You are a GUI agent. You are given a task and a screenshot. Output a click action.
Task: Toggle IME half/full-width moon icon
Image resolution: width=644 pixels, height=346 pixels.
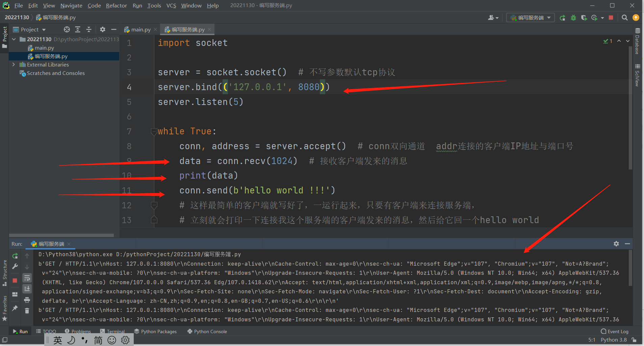tap(71, 340)
